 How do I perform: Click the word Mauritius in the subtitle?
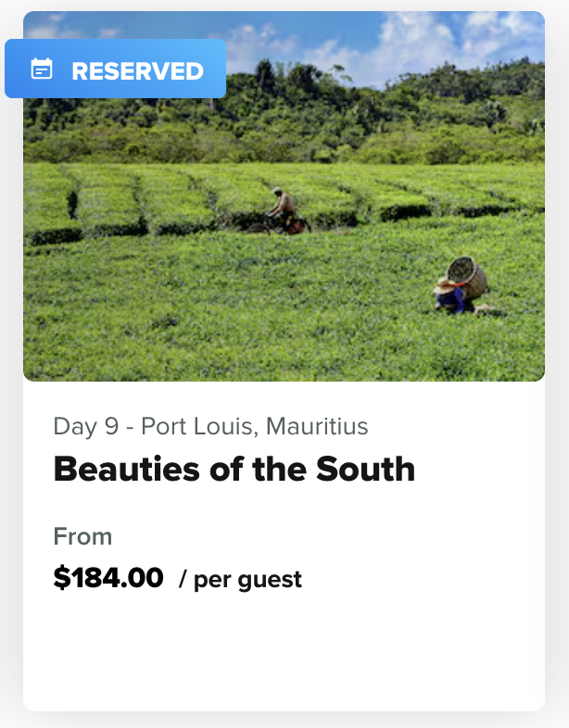click(x=318, y=427)
